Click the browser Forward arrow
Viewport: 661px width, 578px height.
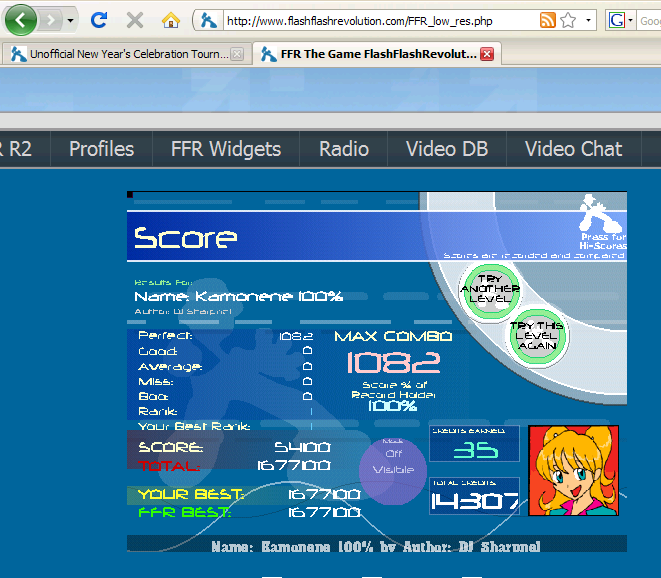(x=50, y=20)
